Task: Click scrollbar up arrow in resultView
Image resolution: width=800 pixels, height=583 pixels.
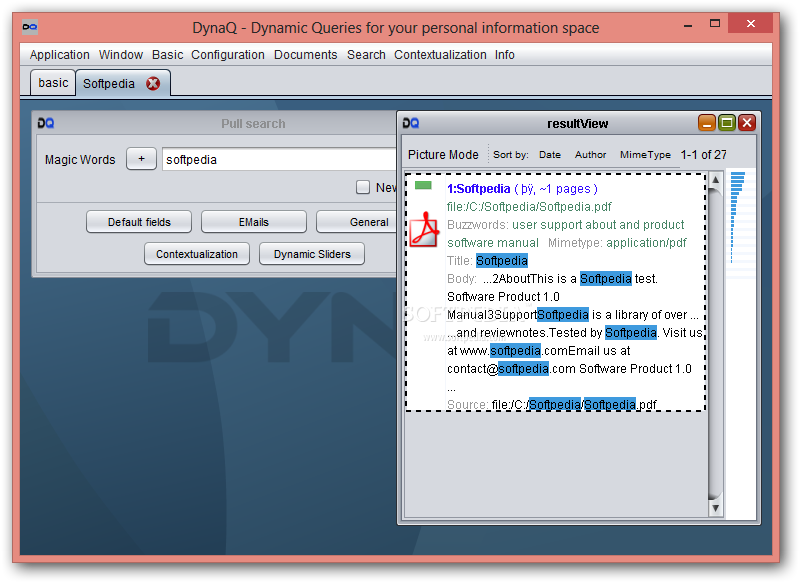Action: [x=715, y=180]
